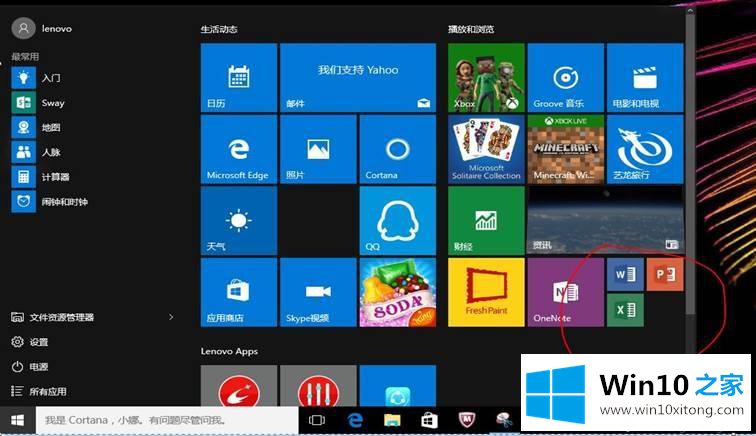This screenshot has height=436, width=756.
Task: Open Task View on the taskbar
Action: pyautogui.click(x=317, y=420)
